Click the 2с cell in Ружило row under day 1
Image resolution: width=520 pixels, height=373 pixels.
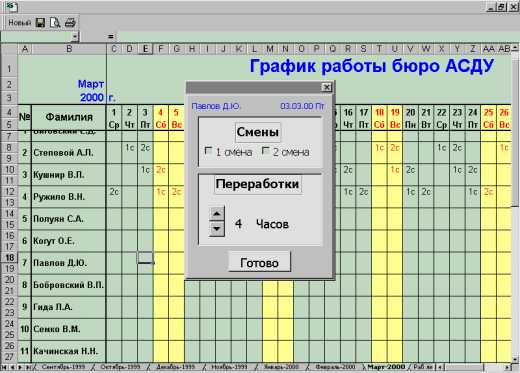pyautogui.click(x=114, y=192)
